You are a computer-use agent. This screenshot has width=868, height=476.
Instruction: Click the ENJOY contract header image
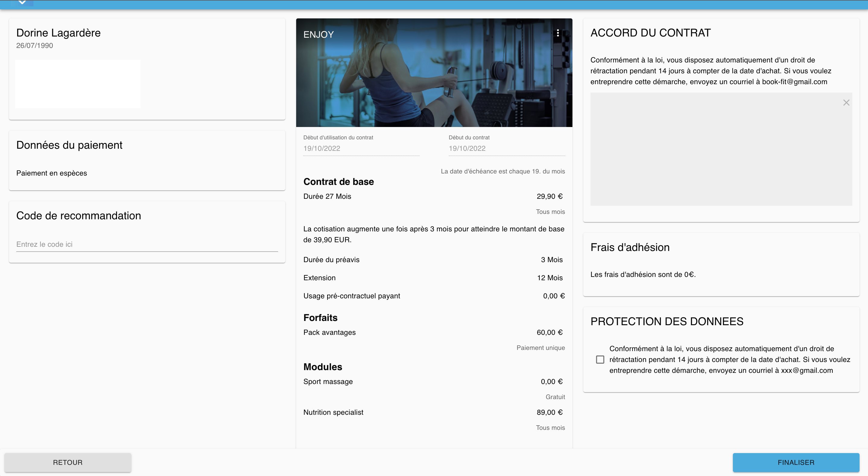[x=434, y=72]
